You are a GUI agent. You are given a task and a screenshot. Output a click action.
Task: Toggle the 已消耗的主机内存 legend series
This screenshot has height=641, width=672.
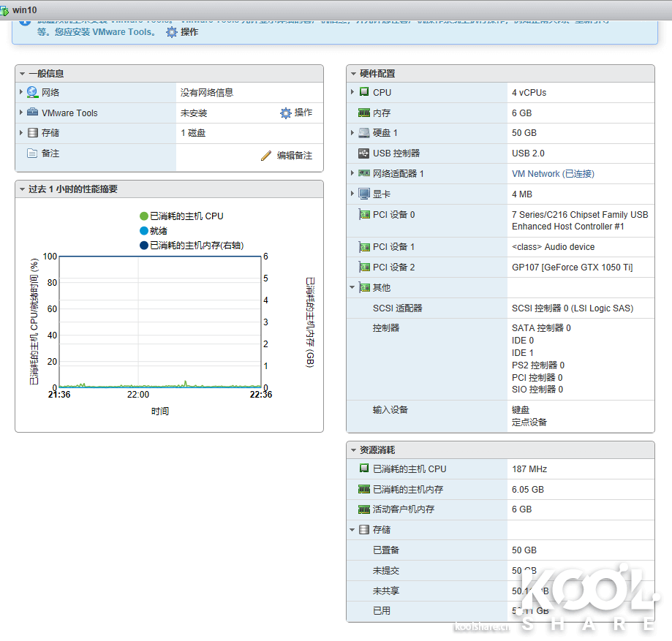pyautogui.click(x=144, y=246)
